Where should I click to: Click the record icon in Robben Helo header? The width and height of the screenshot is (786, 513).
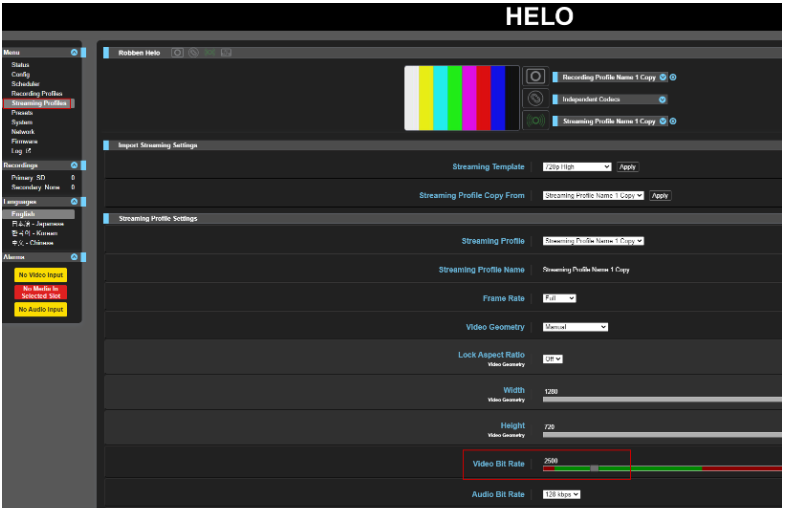tap(177, 53)
